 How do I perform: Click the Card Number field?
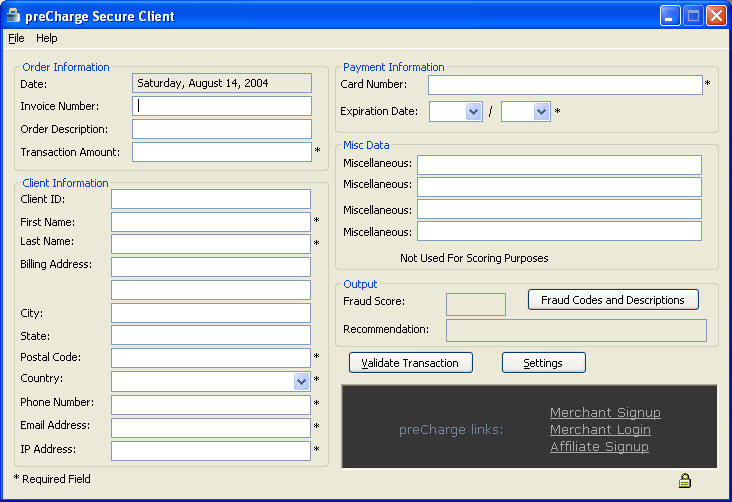[x=565, y=85]
